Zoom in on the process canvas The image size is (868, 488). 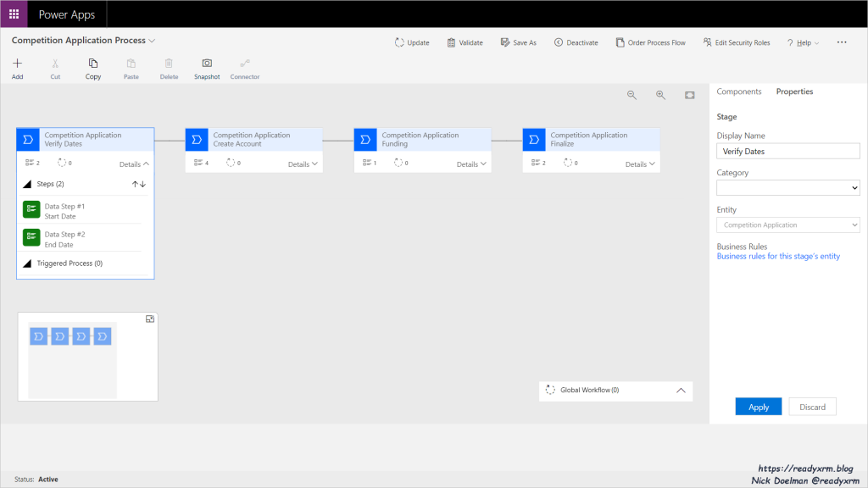click(660, 96)
